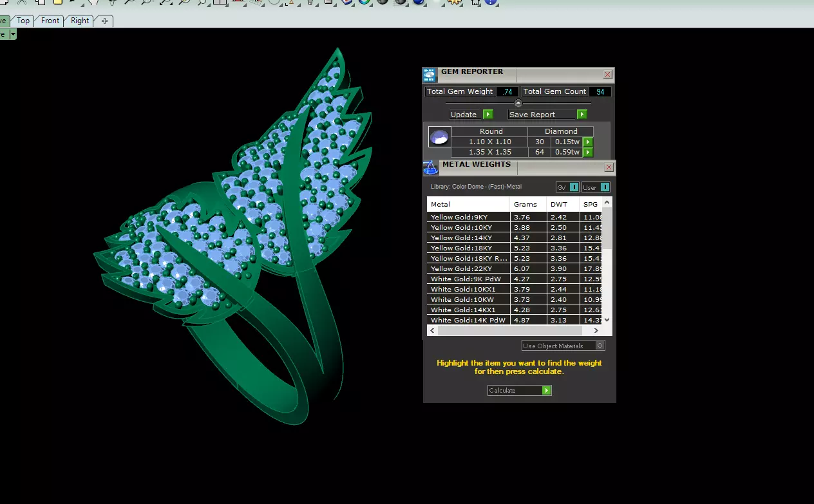The width and height of the screenshot is (814, 504).
Task: Open the viewport title dropdown arrow
Action: [x=12, y=35]
